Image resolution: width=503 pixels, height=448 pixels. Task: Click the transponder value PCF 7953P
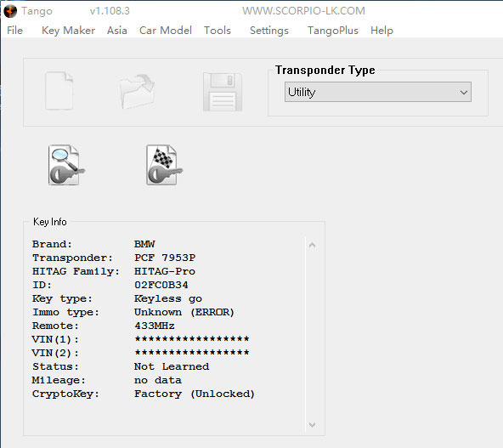point(165,258)
